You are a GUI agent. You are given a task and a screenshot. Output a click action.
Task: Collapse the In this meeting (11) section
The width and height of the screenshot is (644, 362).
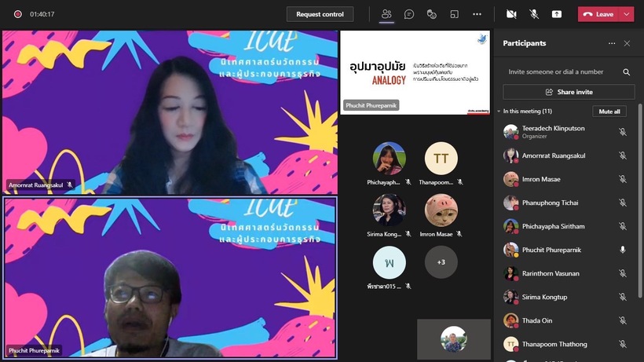click(499, 112)
